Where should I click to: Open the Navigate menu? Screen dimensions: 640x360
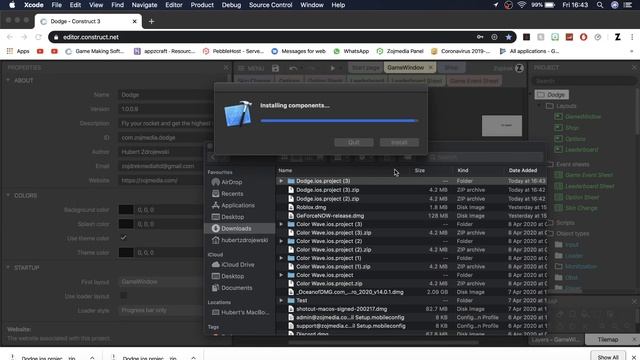[144, 5]
